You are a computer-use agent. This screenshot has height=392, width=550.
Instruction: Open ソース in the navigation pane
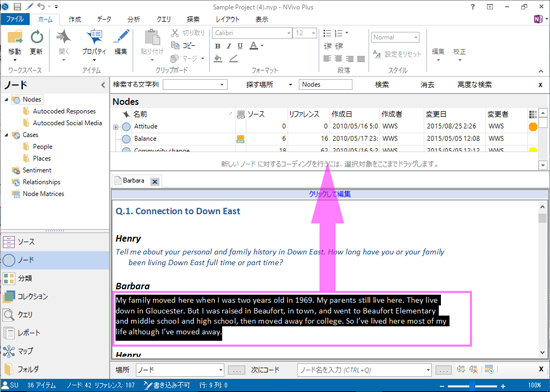point(55,242)
